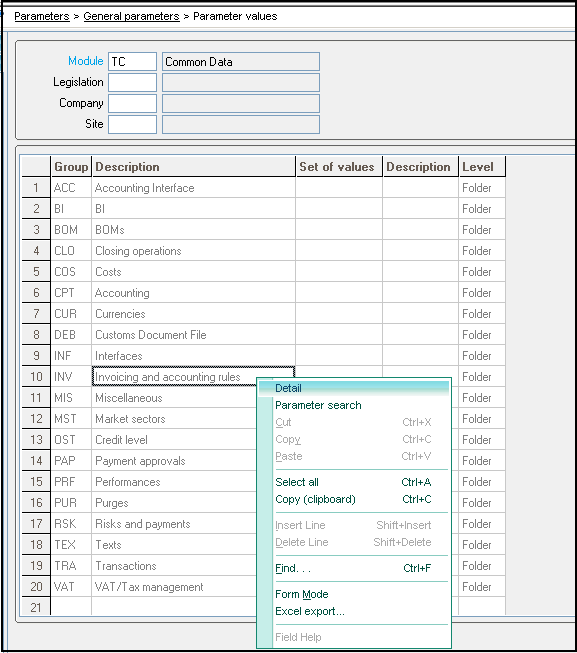
Task: Click the Module field label link
Action: click(85, 61)
